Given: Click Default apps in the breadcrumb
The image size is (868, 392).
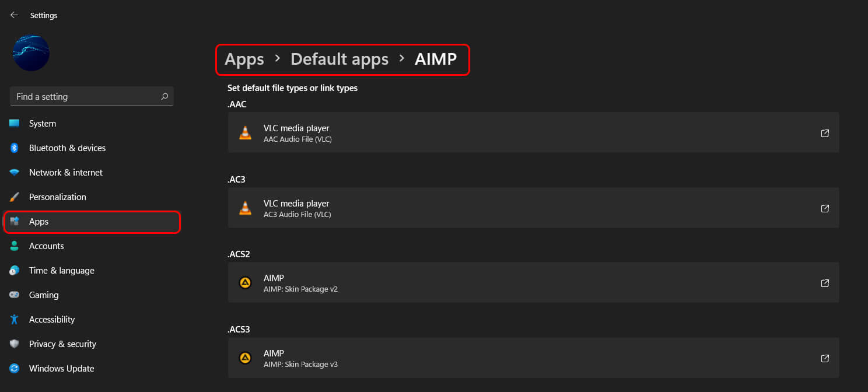Looking at the screenshot, I should click(x=339, y=59).
